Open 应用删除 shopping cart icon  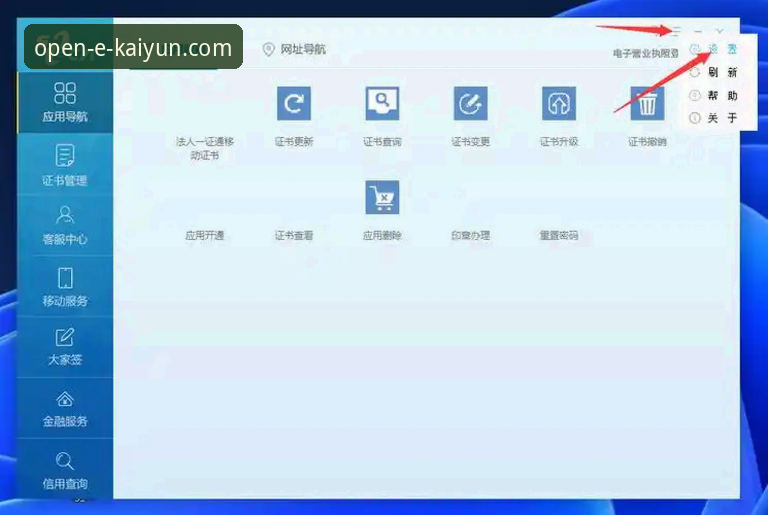pyautogui.click(x=382, y=197)
